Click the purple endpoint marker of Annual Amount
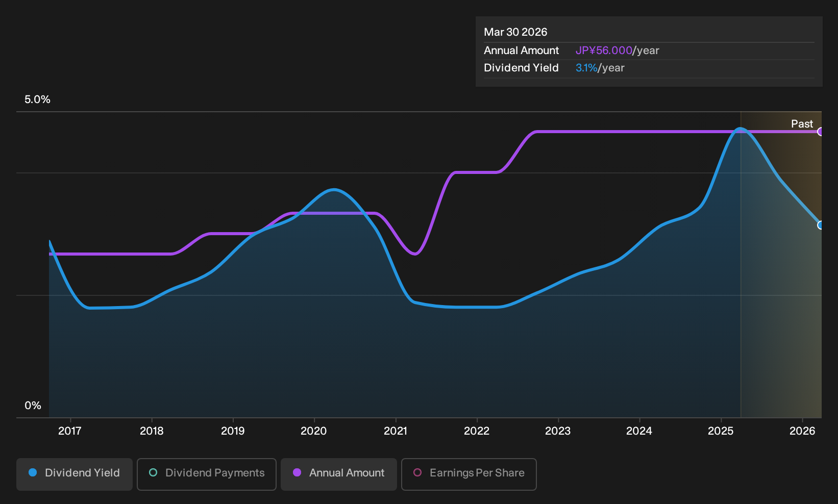Viewport: 838px width, 504px height. pos(820,132)
